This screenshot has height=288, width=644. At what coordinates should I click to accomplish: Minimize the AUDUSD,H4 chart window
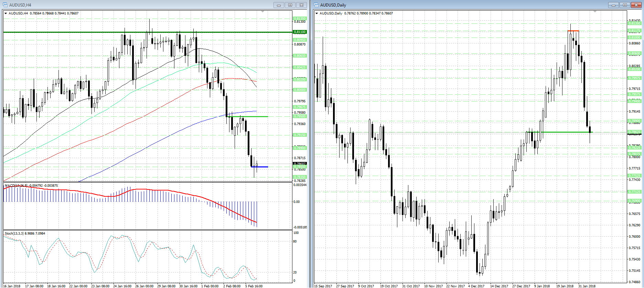point(279,5)
